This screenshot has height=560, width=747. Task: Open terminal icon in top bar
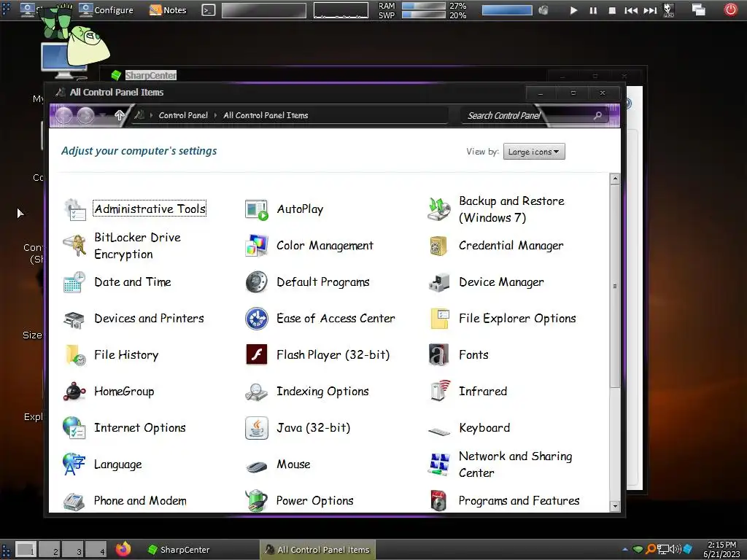pyautogui.click(x=208, y=10)
